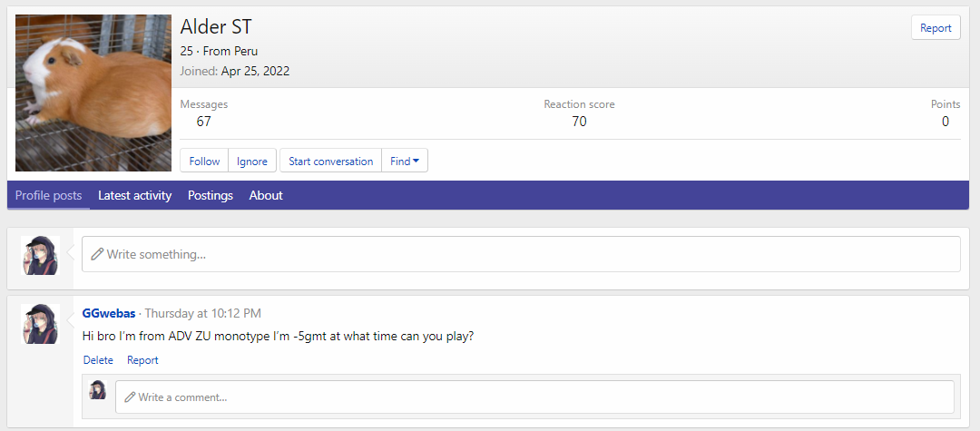This screenshot has height=431, width=980.
Task: Click your avatar beside the Write something box
Action: (x=41, y=255)
